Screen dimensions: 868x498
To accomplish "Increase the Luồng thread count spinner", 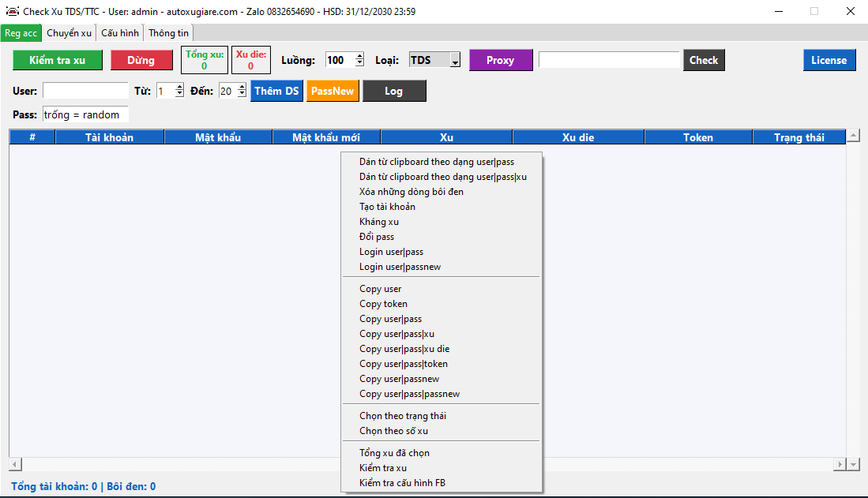I will pos(360,57).
